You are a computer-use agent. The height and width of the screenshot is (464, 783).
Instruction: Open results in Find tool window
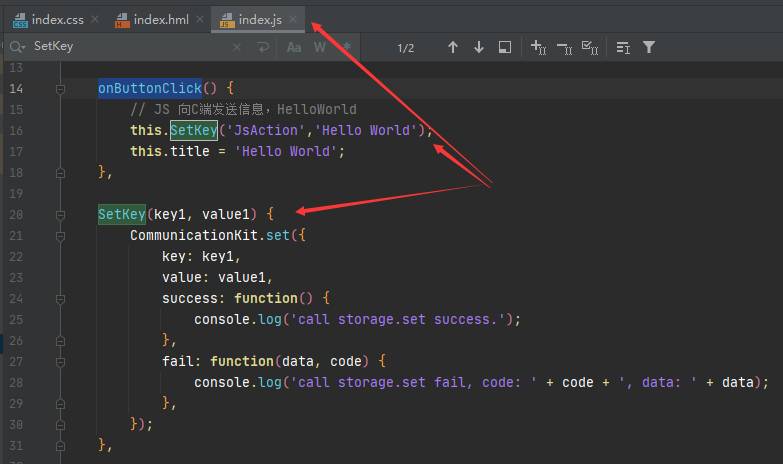(x=505, y=47)
